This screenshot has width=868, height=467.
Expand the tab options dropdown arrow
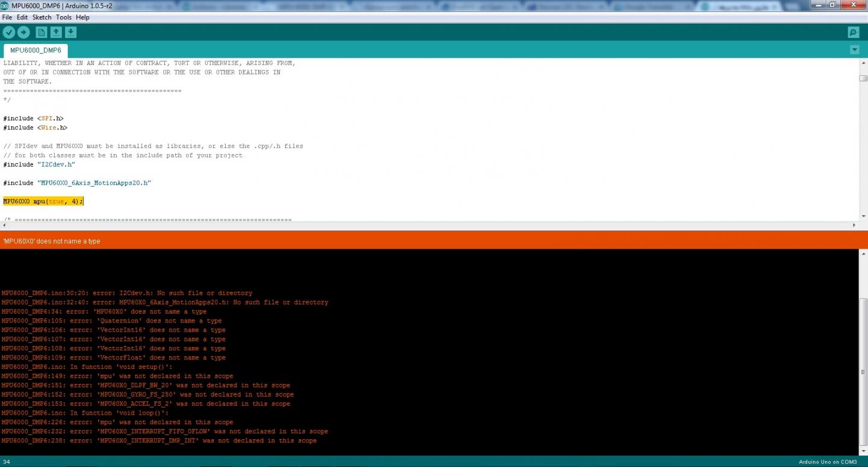pyautogui.click(x=855, y=50)
